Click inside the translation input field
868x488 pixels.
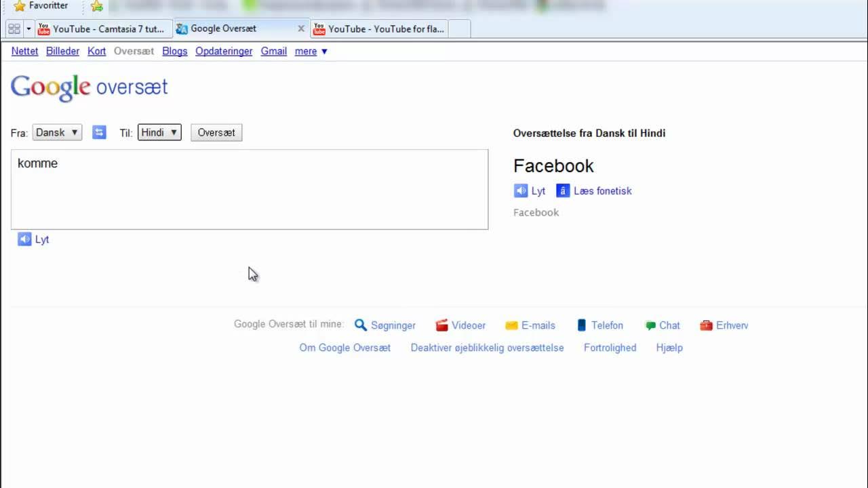(249, 190)
